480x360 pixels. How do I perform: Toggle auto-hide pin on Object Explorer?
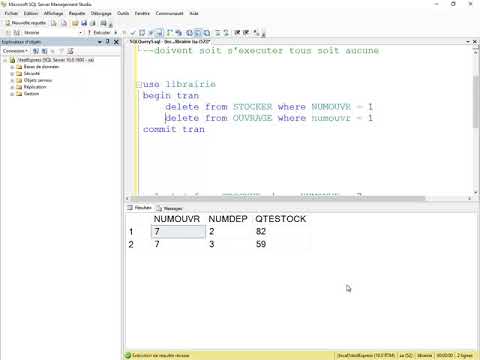(x=108, y=42)
